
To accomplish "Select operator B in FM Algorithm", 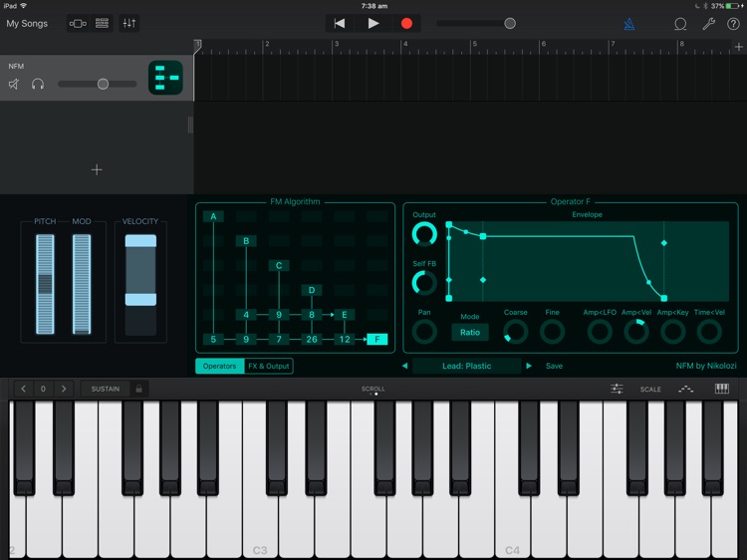I will (x=246, y=241).
